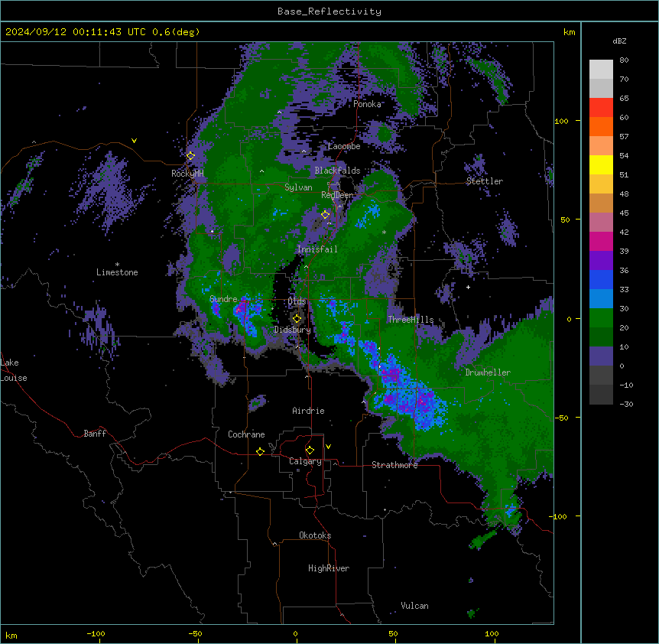This screenshot has height=644, width=659.
Task: Click the Drumheller town label
Action: click(x=488, y=372)
